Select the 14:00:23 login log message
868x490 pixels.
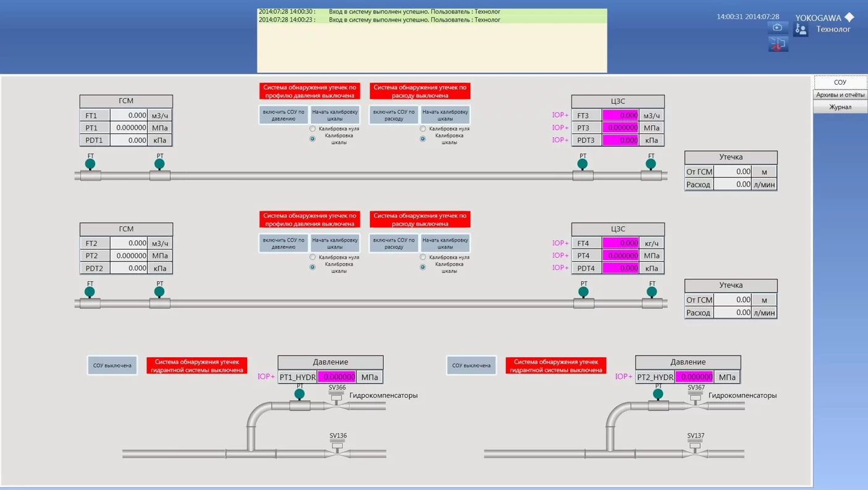[432, 20]
